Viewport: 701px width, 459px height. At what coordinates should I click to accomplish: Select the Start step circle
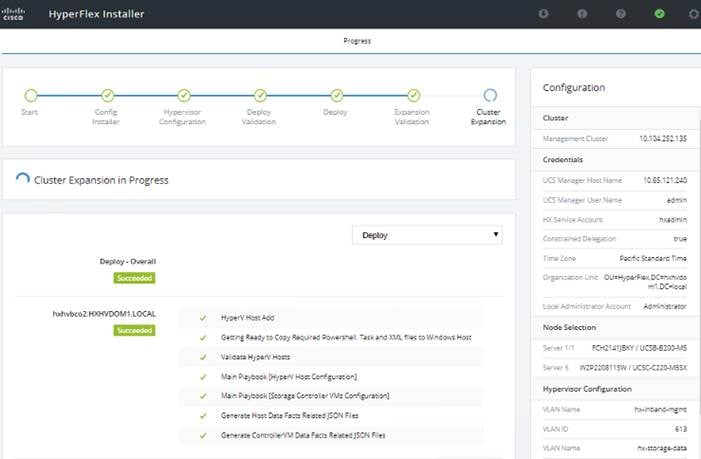[x=30, y=95]
